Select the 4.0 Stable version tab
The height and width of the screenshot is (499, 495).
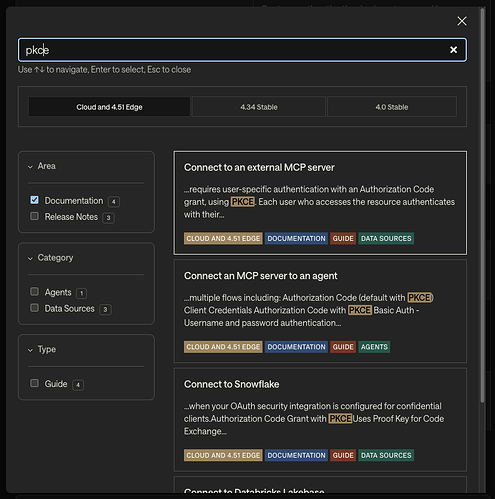click(392, 107)
